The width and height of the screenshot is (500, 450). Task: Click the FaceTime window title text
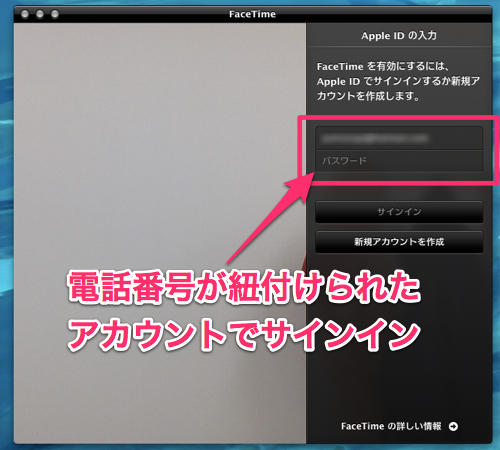tap(252, 14)
